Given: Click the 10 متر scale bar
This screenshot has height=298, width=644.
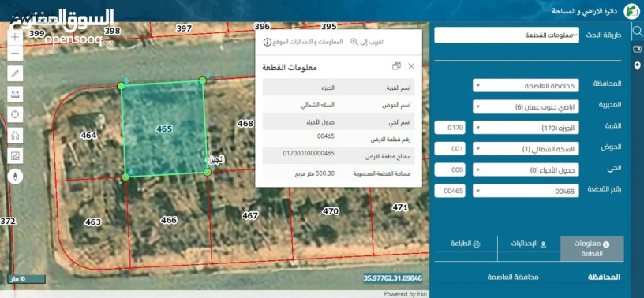Looking at the screenshot, I should click(26, 279).
